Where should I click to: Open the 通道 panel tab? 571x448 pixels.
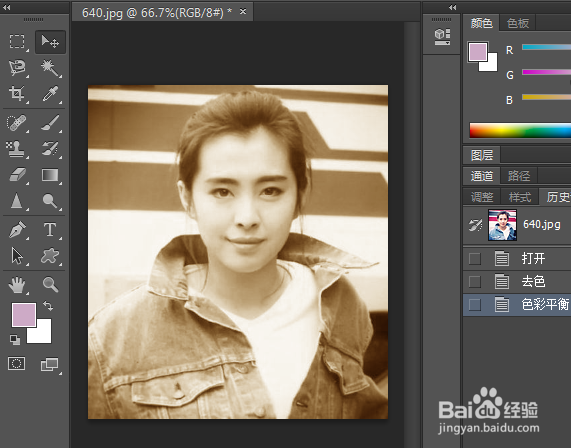pos(481,176)
